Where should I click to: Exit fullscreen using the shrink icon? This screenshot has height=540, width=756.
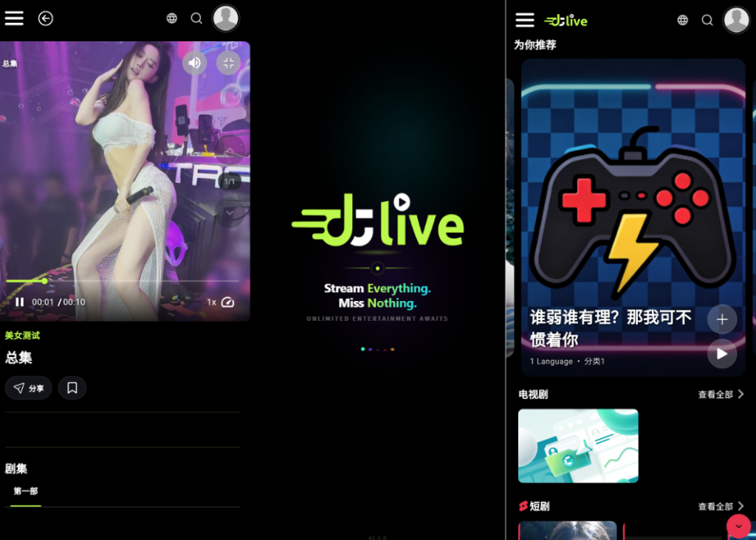tap(229, 63)
